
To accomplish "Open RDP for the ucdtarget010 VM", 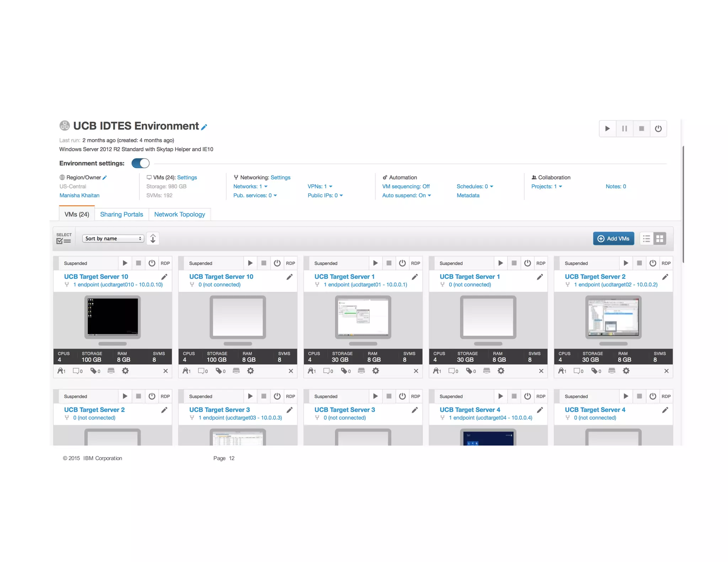I will click(165, 263).
